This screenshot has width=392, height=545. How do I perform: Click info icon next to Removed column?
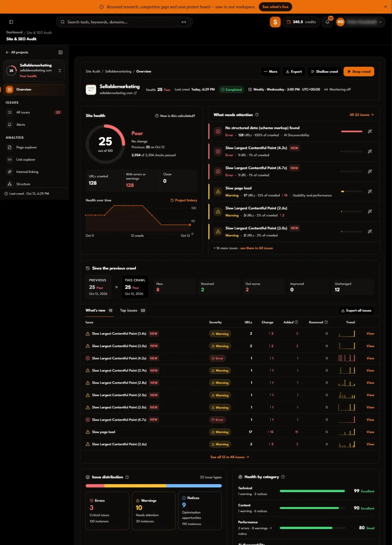(x=326, y=322)
